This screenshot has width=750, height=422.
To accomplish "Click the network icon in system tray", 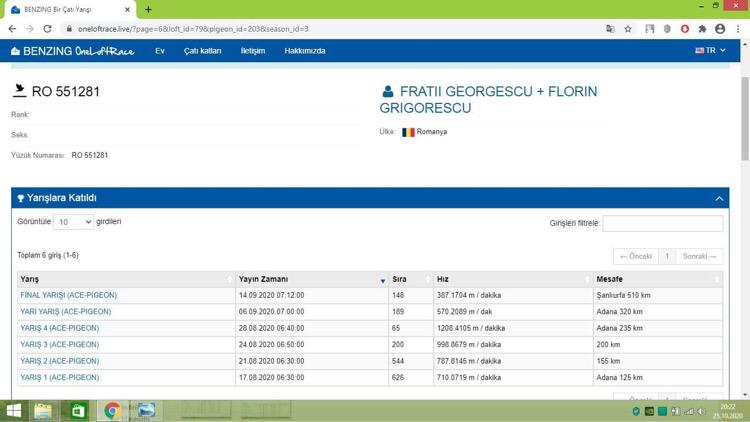I will pyautogui.click(x=689, y=411).
